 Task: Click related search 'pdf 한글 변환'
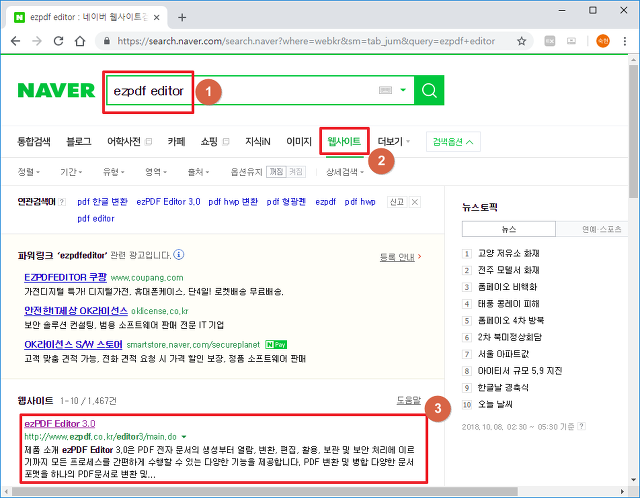(102, 202)
